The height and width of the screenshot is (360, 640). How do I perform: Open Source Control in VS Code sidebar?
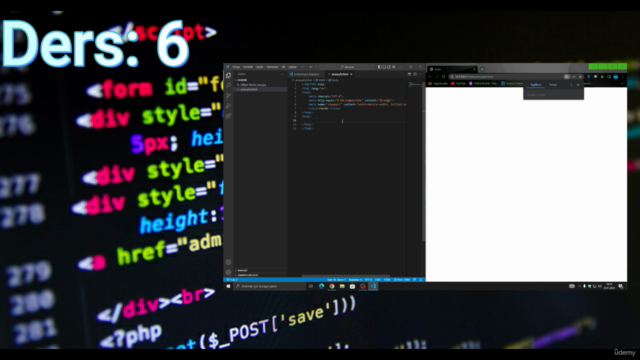[228, 96]
